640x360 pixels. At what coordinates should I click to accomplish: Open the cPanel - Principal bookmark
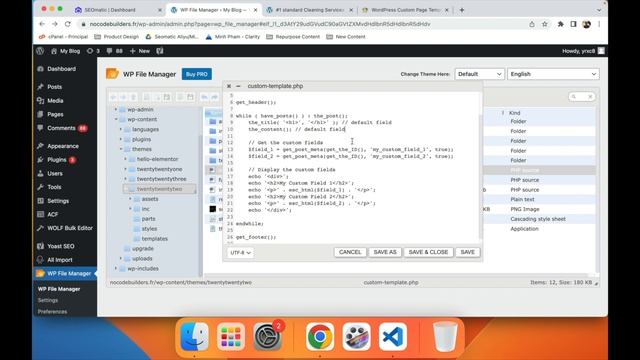pyautogui.click(x=63, y=37)
